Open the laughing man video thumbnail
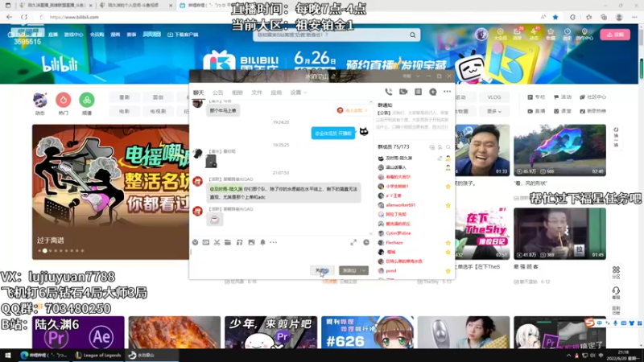This screenshot has width=644, height=362. tap(482, 150)
